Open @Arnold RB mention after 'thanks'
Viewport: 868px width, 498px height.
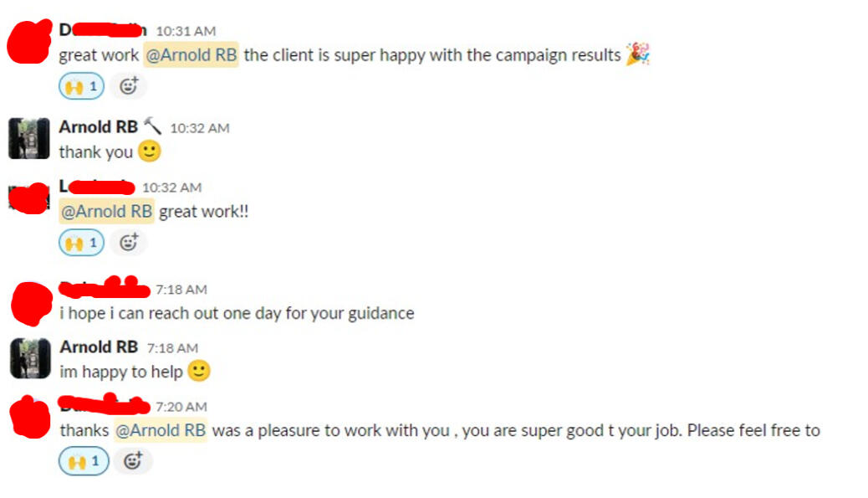161,430
